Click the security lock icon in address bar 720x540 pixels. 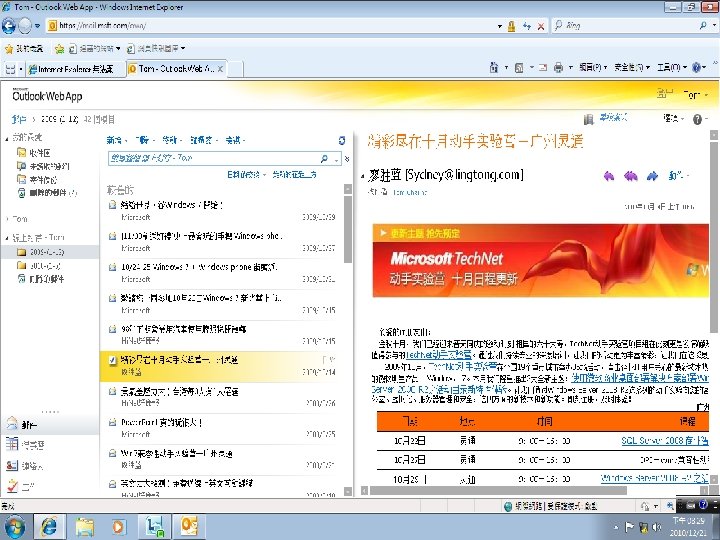click(x=511, y=26)
